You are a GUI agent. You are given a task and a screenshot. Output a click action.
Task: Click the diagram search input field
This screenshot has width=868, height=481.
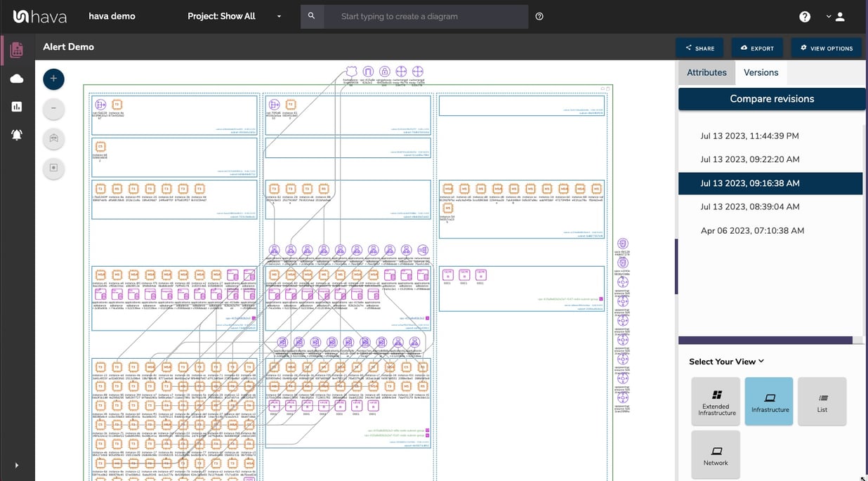[421, 15]
